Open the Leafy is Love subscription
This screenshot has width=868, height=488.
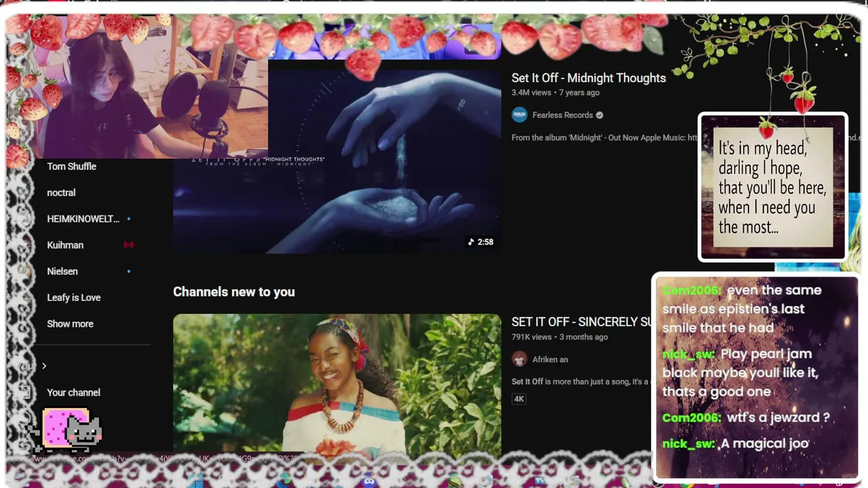click(x=73, y=298)
